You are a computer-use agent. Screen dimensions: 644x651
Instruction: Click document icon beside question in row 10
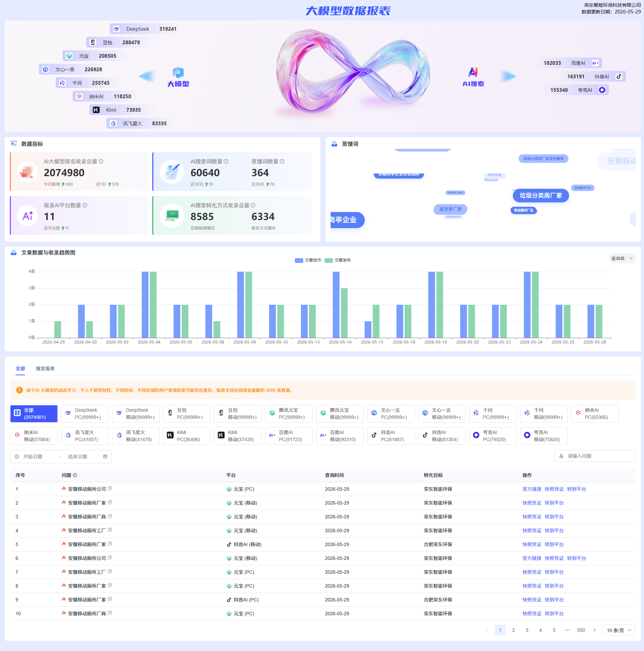click(110, 613)
